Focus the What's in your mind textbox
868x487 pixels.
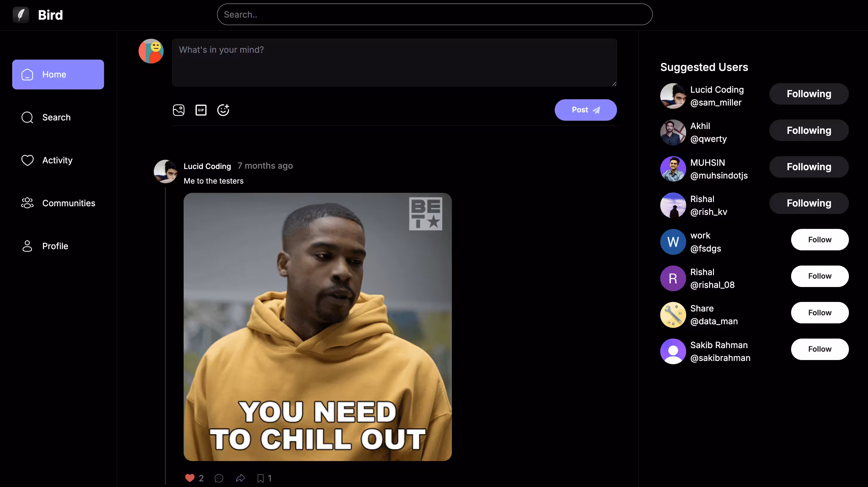click(394, 63)
